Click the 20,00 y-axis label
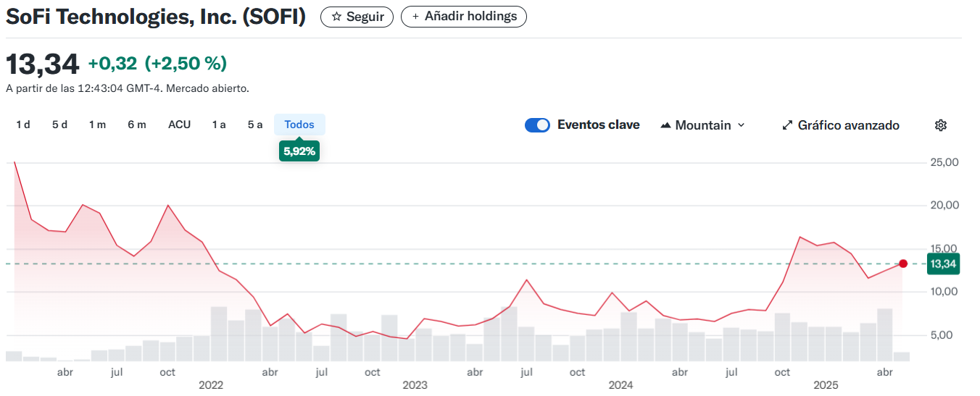Screen dimensions: 980x396 click(x=944, y=205)
